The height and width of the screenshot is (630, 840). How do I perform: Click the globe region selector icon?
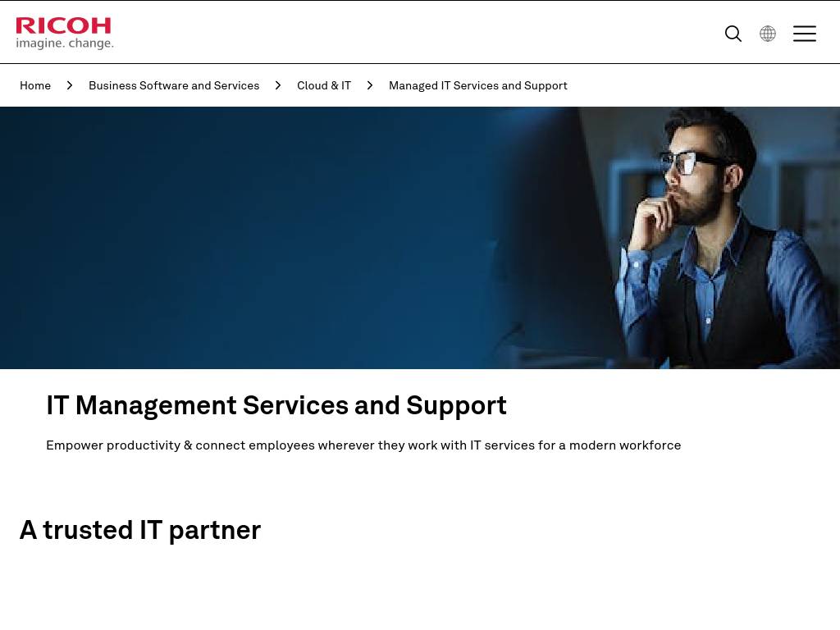pos(768,34)
